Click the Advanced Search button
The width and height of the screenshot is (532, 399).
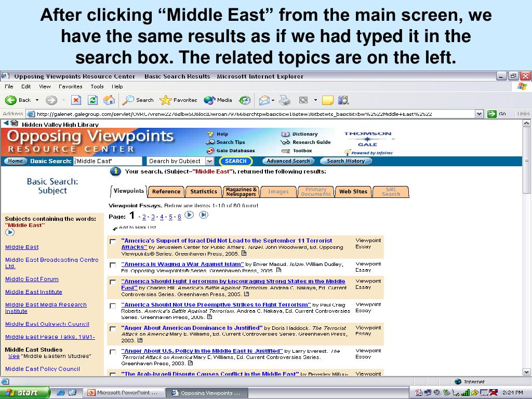[288, 161]
